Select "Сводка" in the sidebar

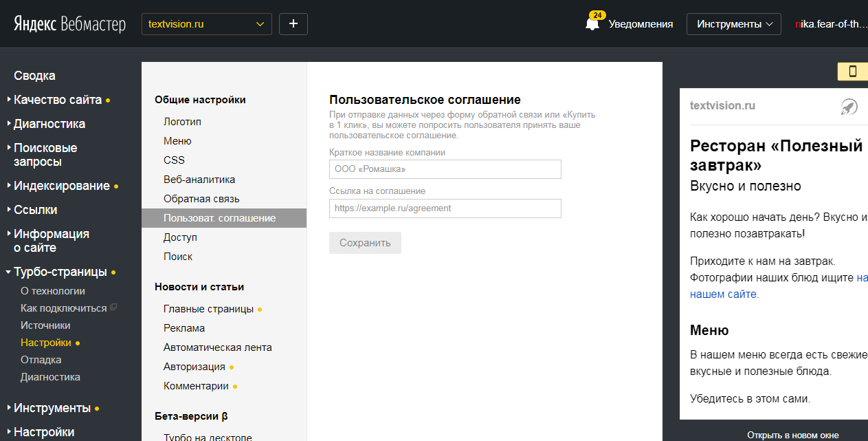point(34,75)
